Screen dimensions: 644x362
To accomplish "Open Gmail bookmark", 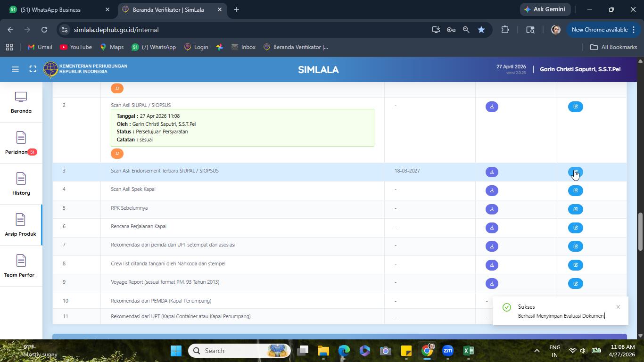I will (40, 47).
